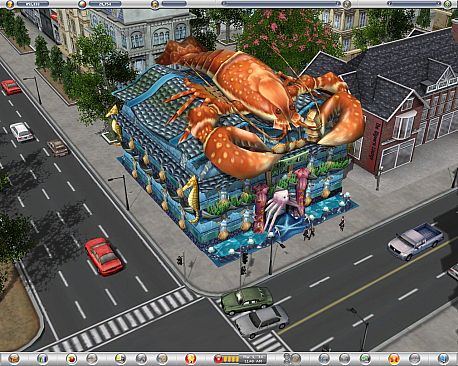This screenshot has height=366, width=458.
Task: Click the gold coin icon at the top-left corner
Action: [x=10, y=4]
